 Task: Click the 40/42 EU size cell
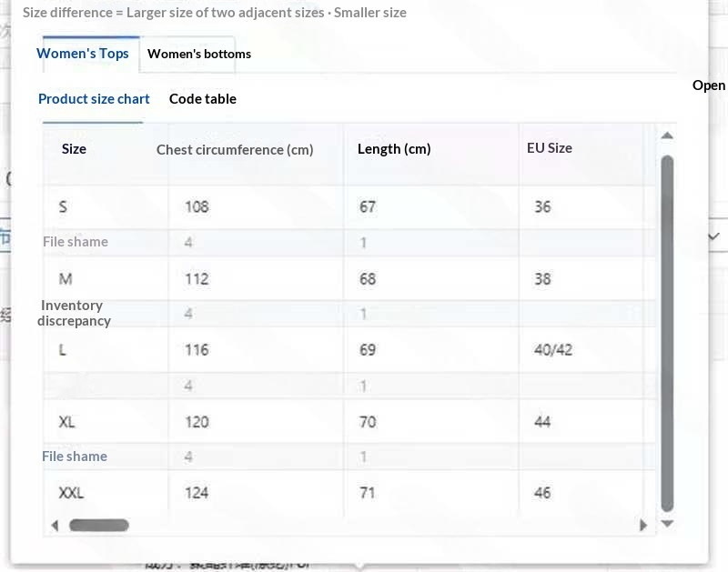553,349
